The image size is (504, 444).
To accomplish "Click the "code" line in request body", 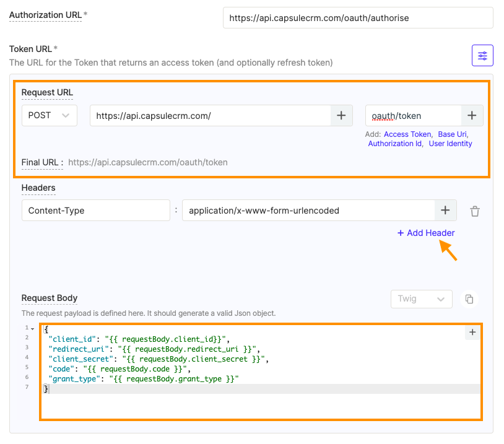I will click(x=119, y=369).
